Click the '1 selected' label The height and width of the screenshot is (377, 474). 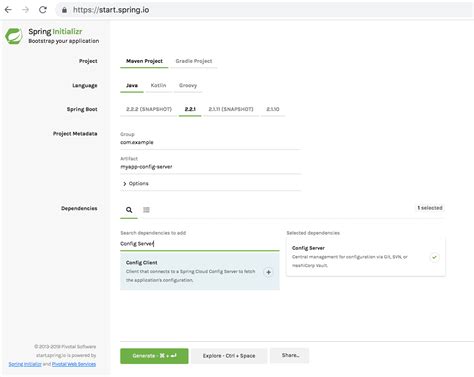[x=430, y=208]
